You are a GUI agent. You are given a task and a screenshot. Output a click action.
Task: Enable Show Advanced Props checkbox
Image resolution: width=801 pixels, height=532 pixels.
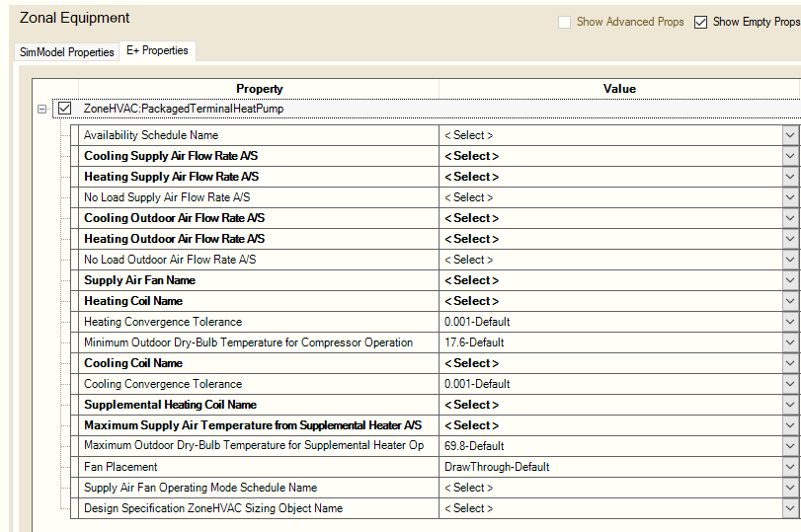coord(564,22)
